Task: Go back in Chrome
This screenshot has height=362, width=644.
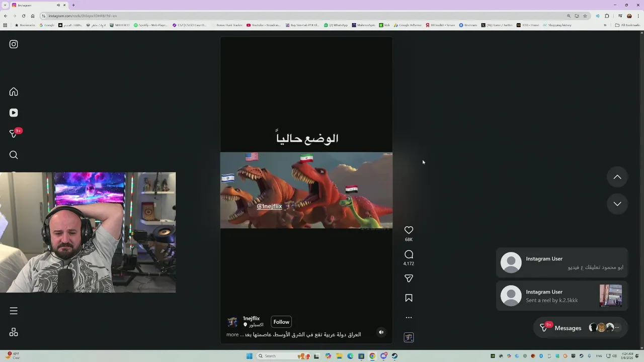Action: pyautogui.click(x=5, y=16)
